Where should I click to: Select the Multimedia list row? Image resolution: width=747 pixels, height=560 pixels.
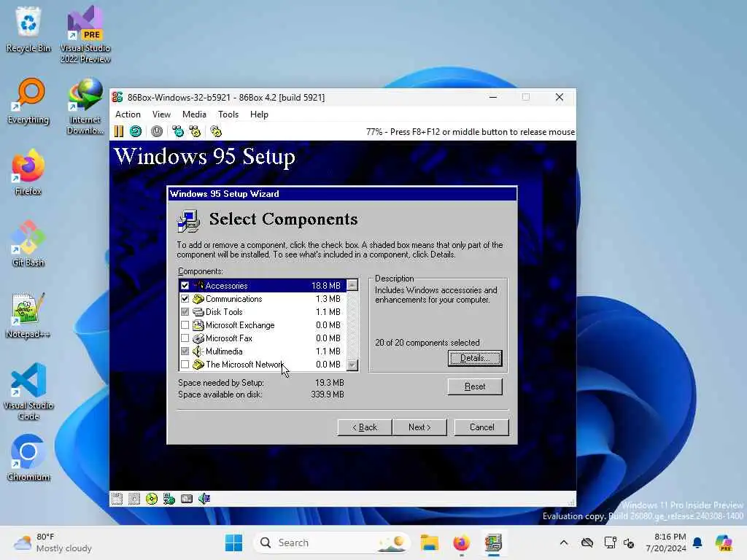pos(263,351)
